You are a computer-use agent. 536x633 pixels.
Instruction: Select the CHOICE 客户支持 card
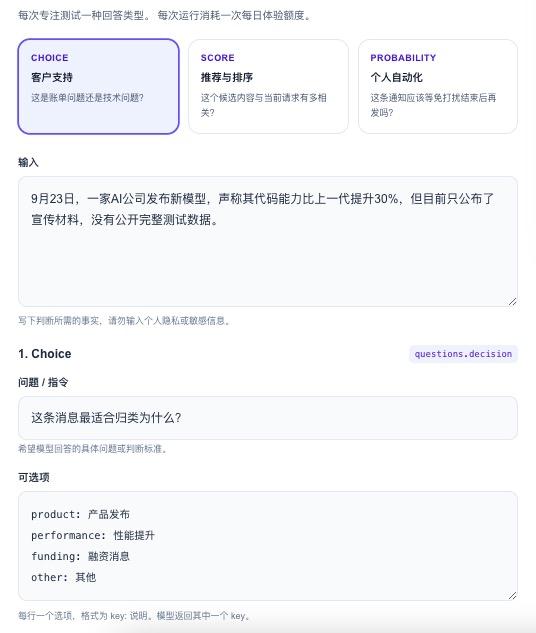tap(98, 86)
